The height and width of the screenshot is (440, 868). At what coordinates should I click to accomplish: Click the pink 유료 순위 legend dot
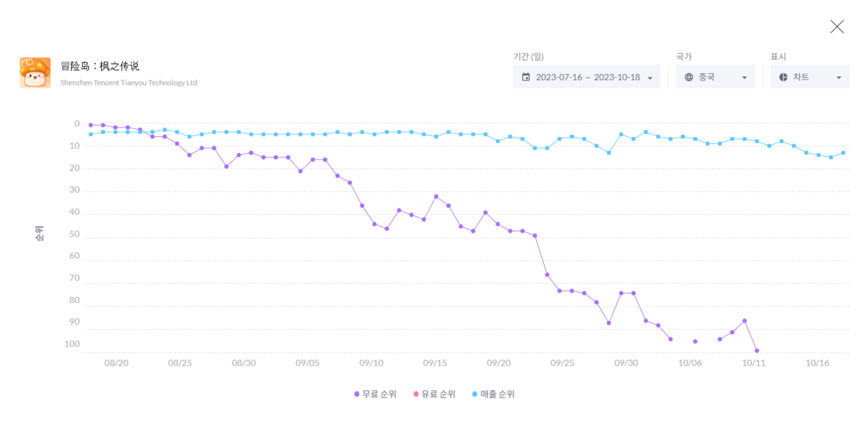[x=416, y=394]
